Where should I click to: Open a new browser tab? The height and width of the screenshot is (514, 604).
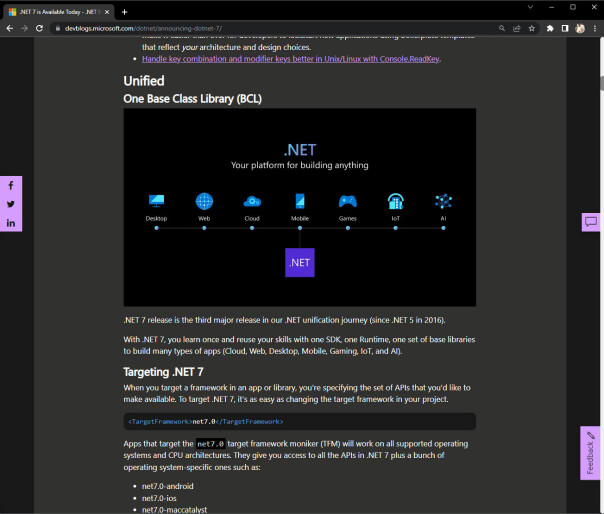click(124, 12)
